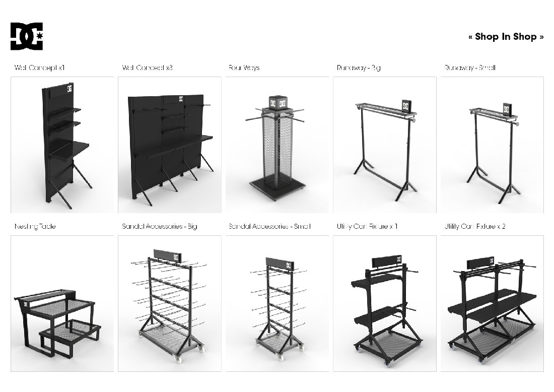Click the Wall Concept x1 label
Viewport: 554px width, 392px height.
[x=40, y=68]
